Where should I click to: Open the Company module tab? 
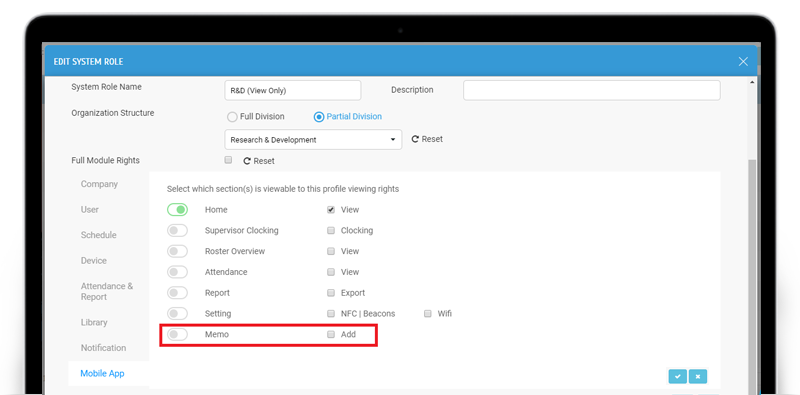(99, 184)
